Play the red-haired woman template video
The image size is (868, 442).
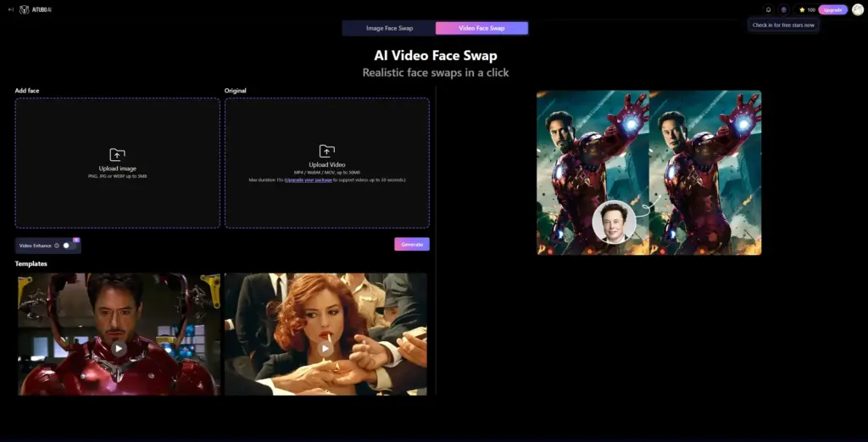tap(325, 348)
